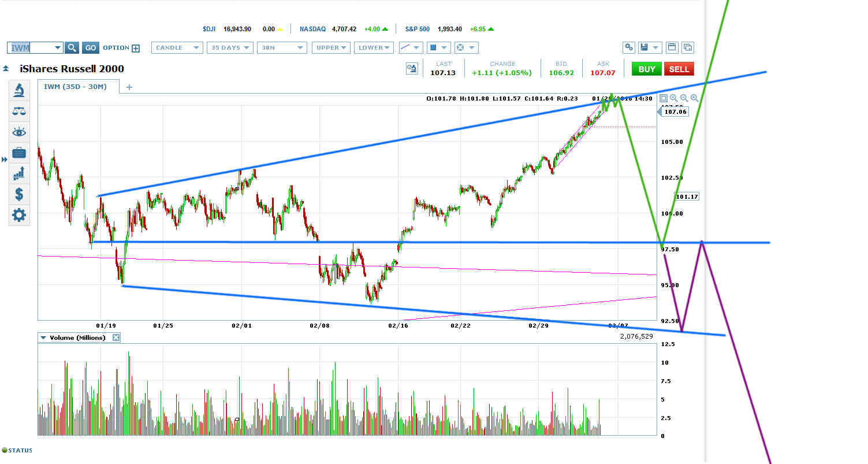
Task: Click the ASK value 107.07
Action: pyautogui.click(x=603, y=73)
